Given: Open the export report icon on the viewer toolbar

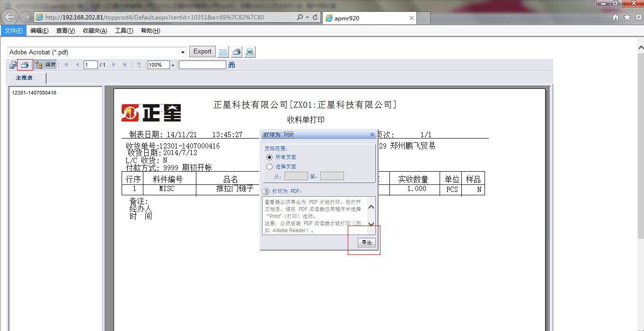Looking at the screenshot, I should click(x=12, y=64).
